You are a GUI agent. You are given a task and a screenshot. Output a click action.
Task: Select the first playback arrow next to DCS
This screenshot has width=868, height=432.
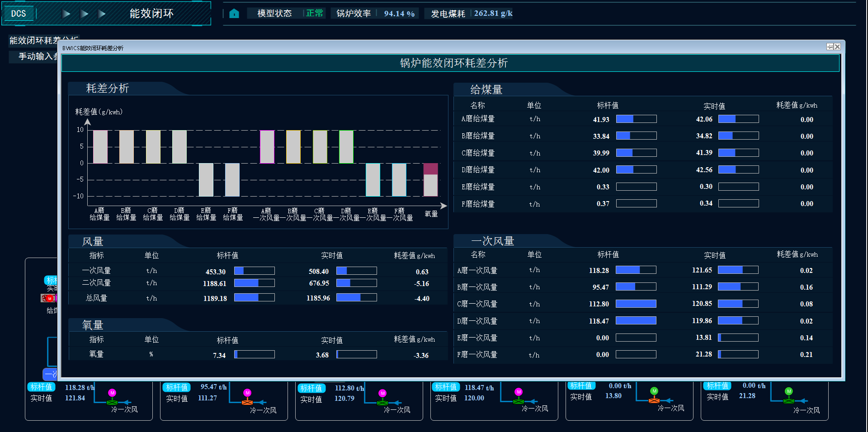(x=66, y=14)
